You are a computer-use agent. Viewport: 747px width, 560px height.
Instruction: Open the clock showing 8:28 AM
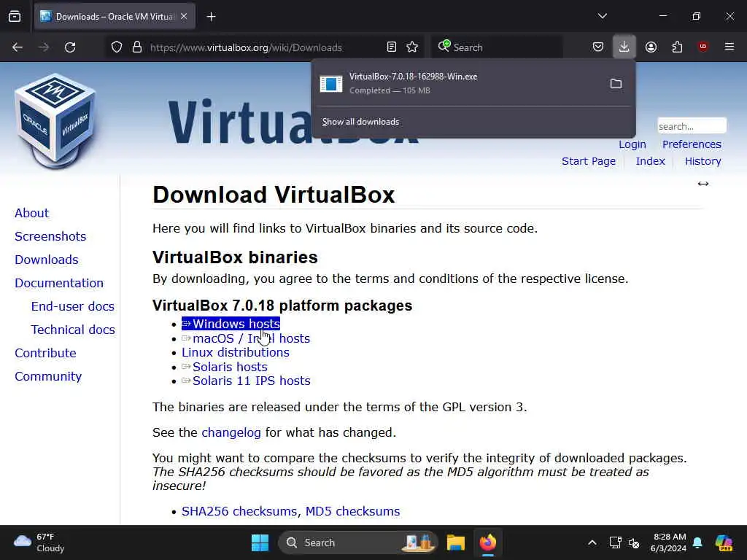[668, 542]
